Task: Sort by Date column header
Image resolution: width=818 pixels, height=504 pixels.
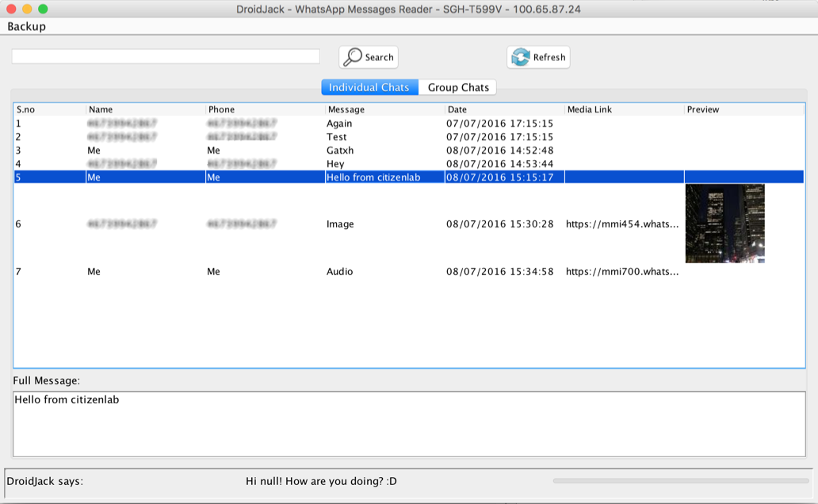Action: 457,109
